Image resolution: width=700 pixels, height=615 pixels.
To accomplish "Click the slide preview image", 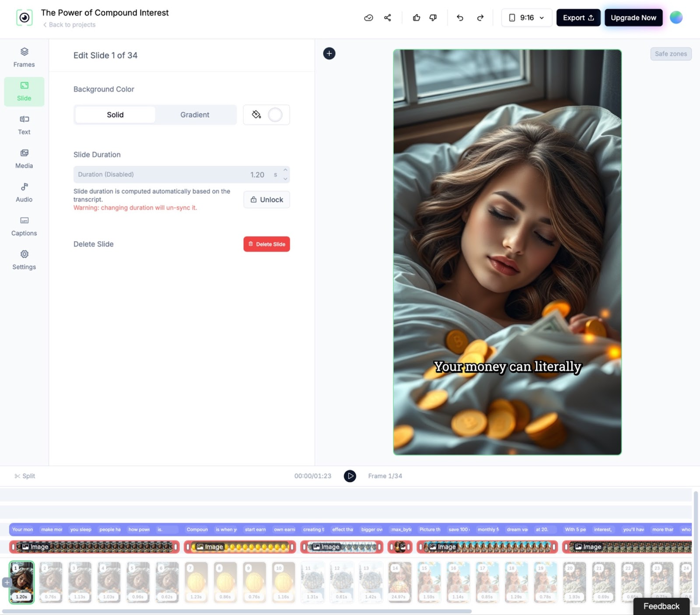I will (507, 252).
